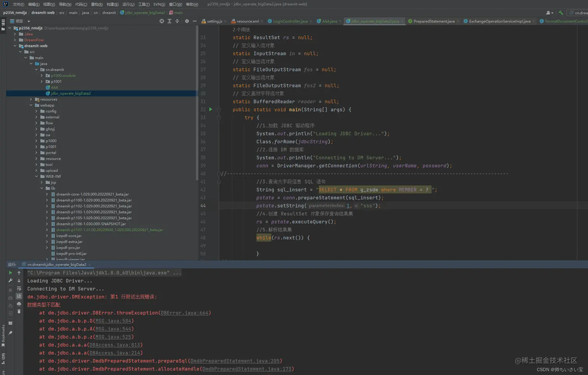Open Project view dropdown 项目
Image resolution: width=588 pixels, height=375 pixels.
pyautogui.click(x=20, y=21)
